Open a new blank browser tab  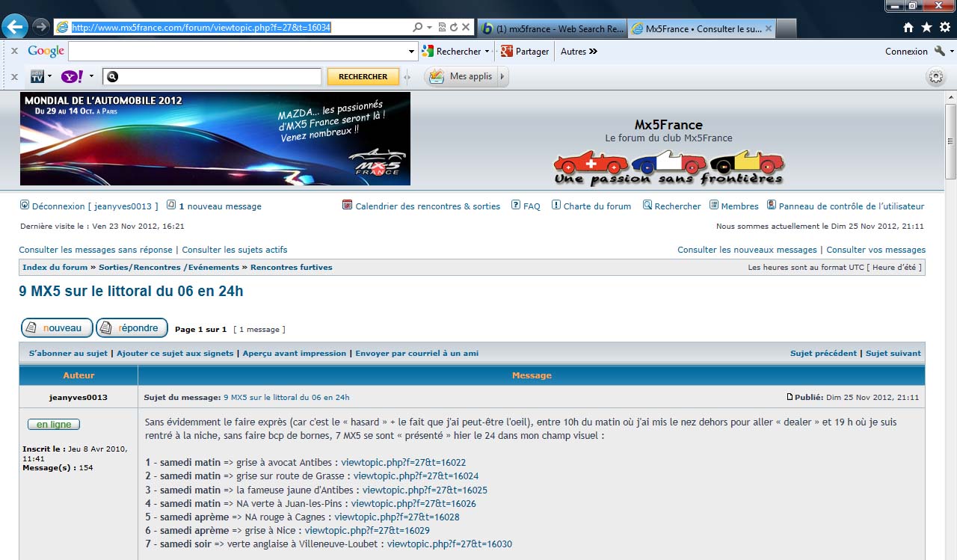(x=787, y=28)
